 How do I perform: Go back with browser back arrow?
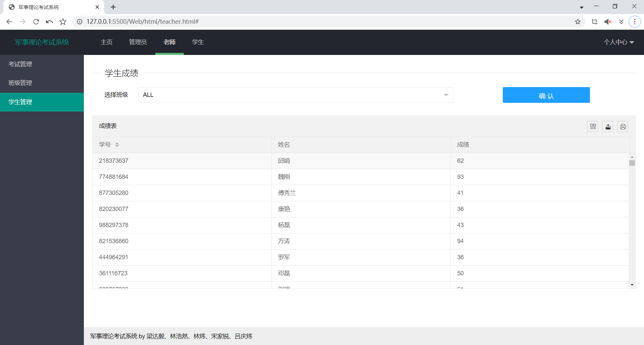[9, 22]
